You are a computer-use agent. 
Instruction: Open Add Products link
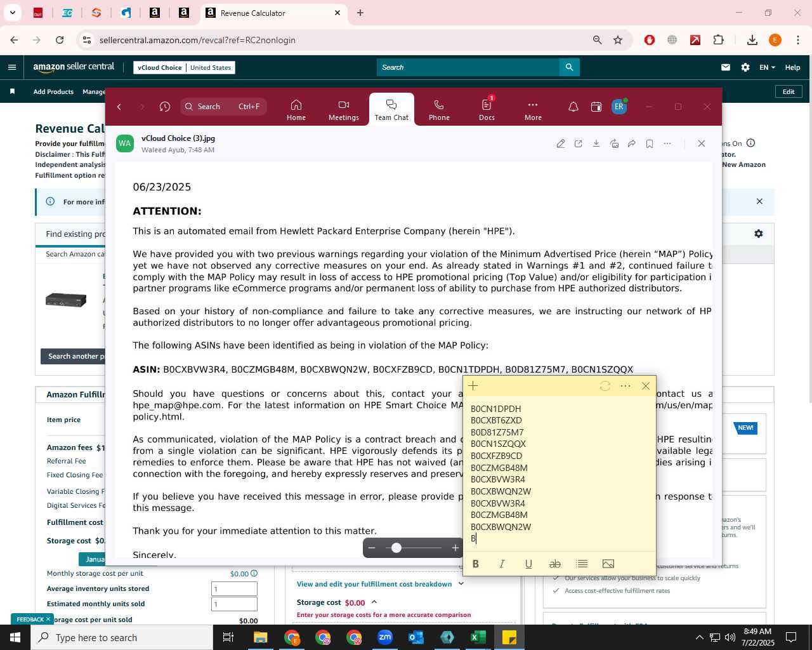point(53,91)
